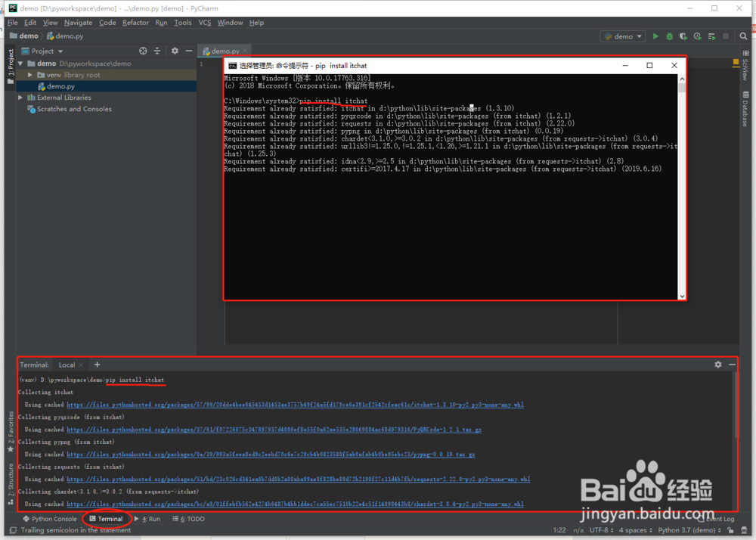
Task: Open the VCS menu
Action: pos(204,23)
